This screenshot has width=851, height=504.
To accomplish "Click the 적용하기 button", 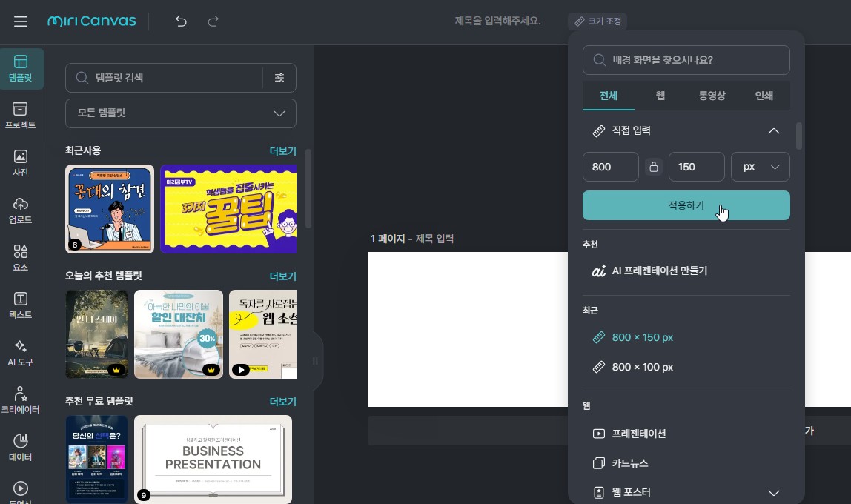I will point(686,205).
